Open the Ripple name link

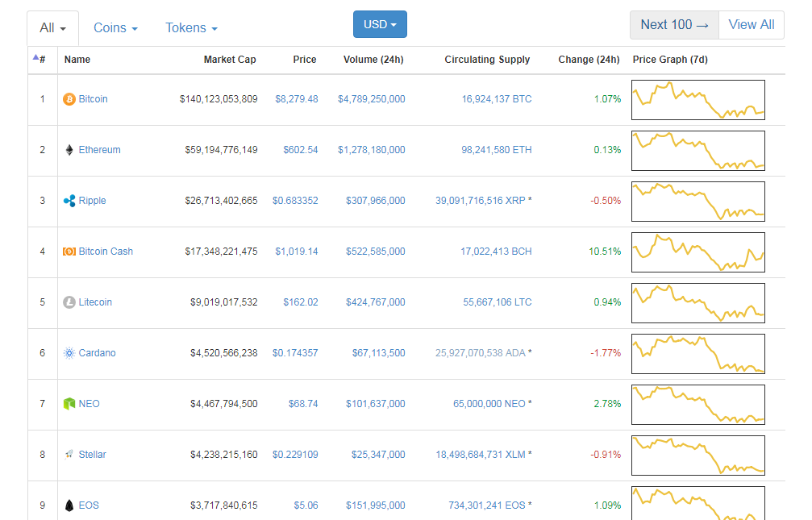pyautogui.click(x=92, y=201)
